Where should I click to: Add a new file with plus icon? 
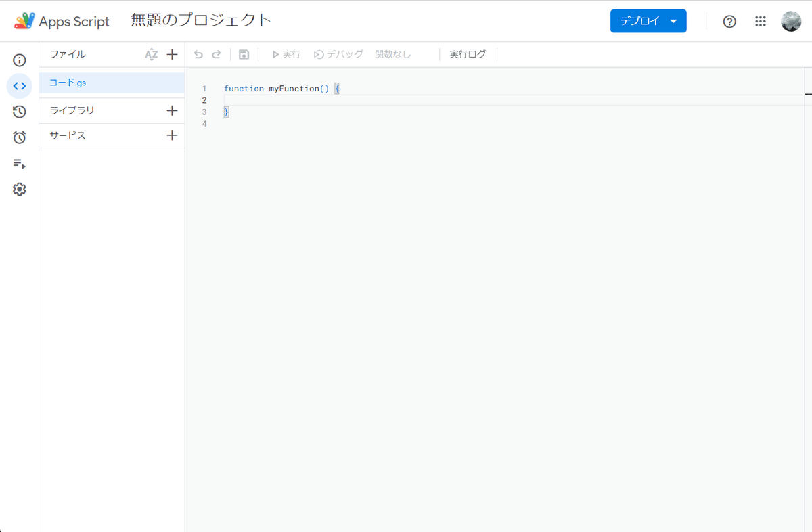tap(172, 54)
